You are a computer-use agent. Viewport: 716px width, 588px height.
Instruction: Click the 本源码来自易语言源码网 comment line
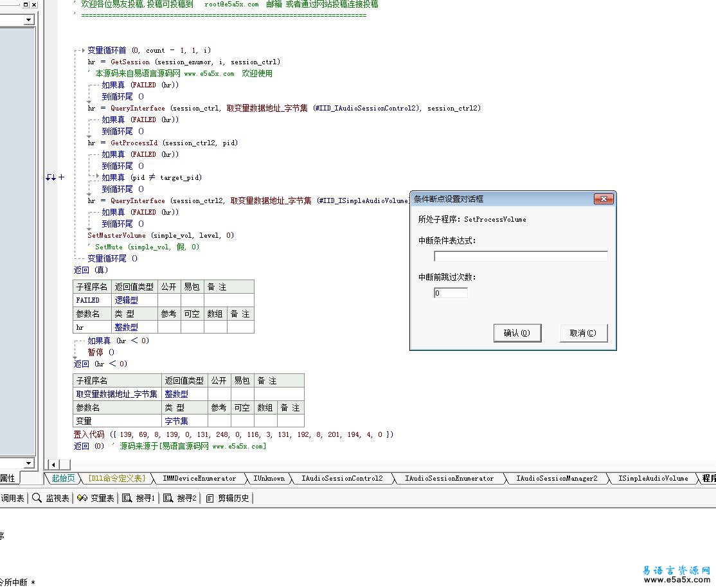click(x=180, y=73)
